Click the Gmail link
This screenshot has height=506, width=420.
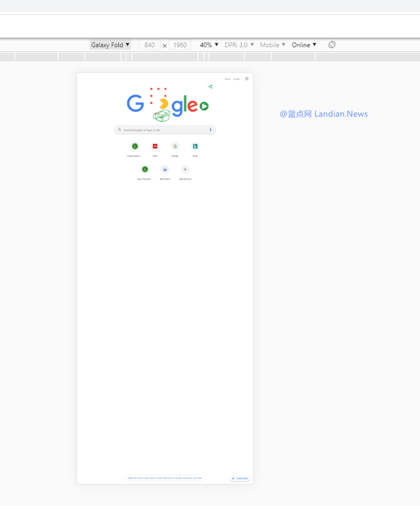228,79
